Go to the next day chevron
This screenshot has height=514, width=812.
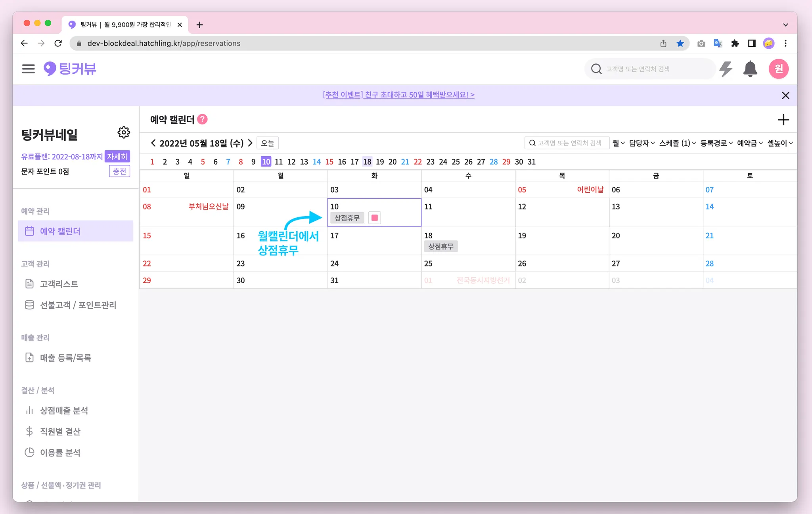(x=250, y=143)
